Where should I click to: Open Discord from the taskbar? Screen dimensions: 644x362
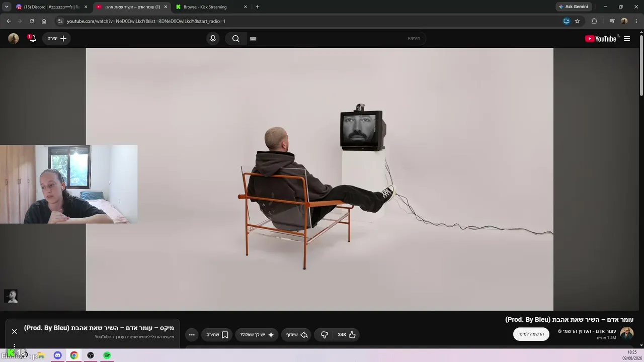[x=58, y=355]
